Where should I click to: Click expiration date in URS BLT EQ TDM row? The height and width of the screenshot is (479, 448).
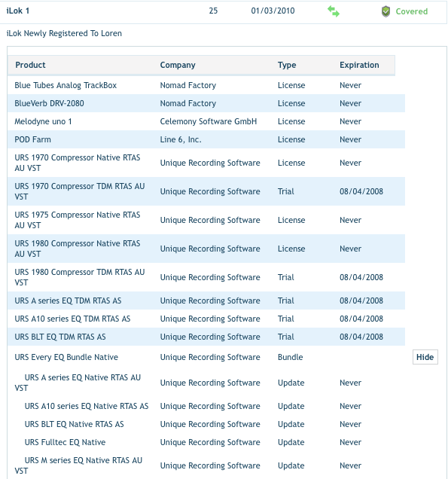(x=361, y=337)
